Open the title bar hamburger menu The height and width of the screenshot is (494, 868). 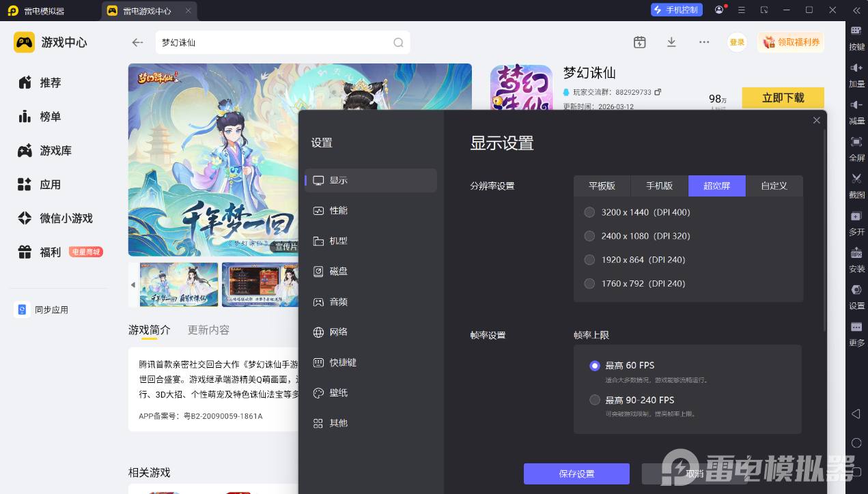[x=742, y=10]
